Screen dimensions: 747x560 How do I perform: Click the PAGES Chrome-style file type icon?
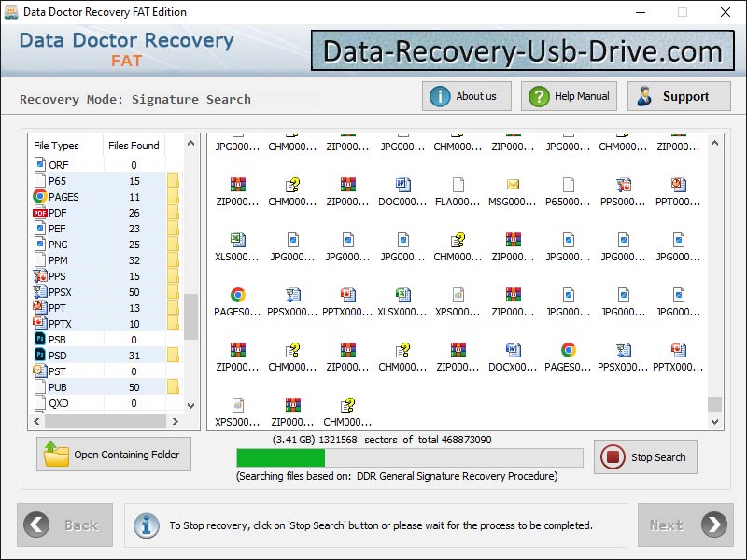point(37,196)
